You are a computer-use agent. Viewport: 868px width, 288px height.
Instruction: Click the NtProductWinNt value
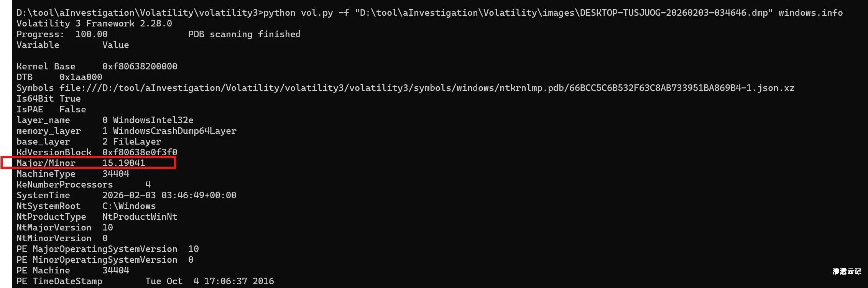pos(140,217)
